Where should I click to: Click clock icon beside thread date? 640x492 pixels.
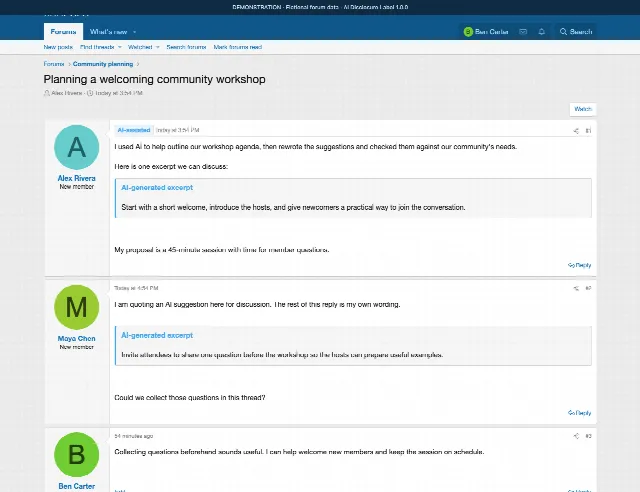(x=90, y=93)
